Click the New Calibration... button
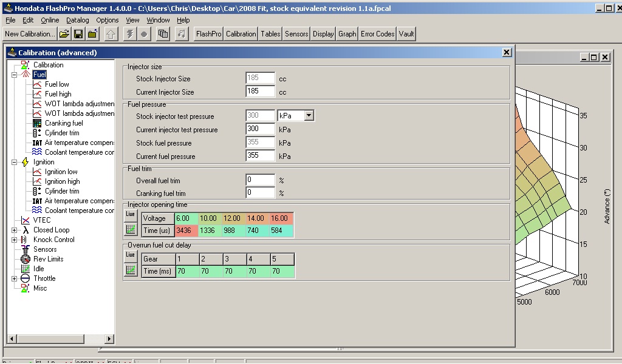Image resolution: width=622 pixels, height=364 pixels. [30, 34]
